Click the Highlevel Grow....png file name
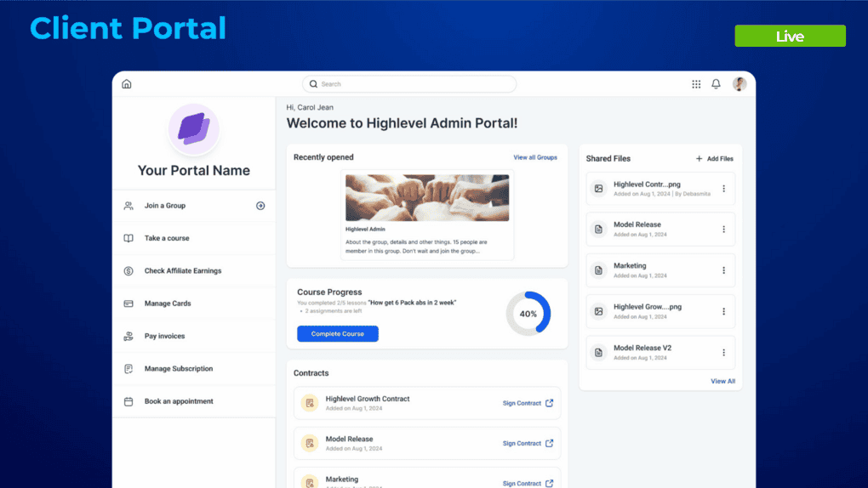 648,307
